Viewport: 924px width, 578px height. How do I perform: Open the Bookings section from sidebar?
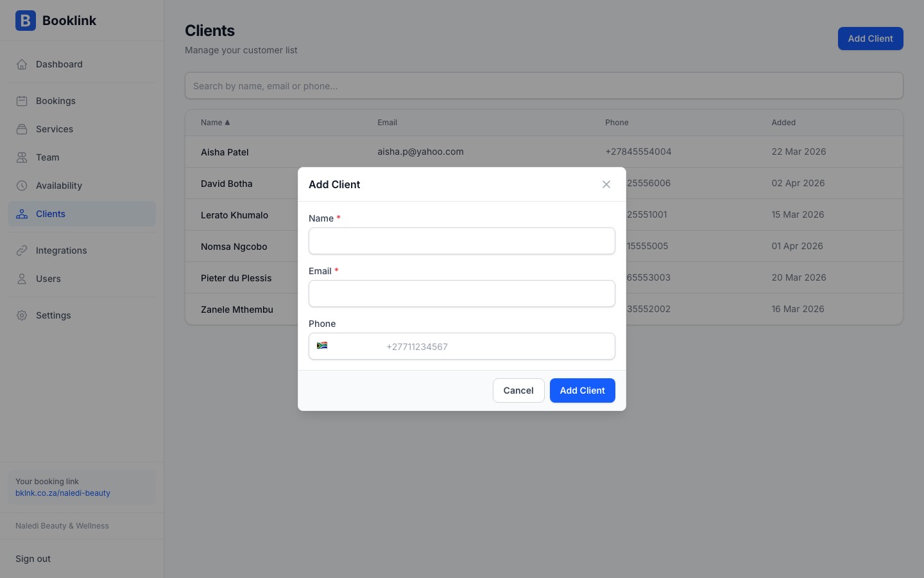point(55,101)
